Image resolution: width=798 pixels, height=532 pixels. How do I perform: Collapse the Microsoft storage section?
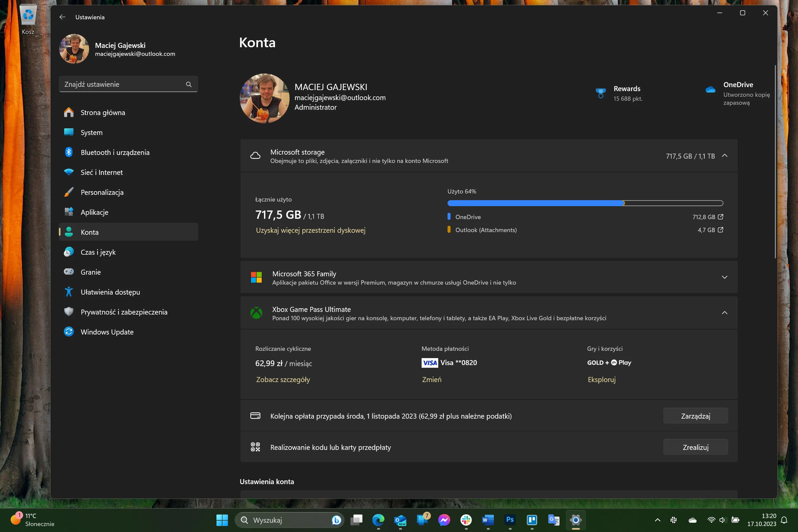click(x=725, y=156)
